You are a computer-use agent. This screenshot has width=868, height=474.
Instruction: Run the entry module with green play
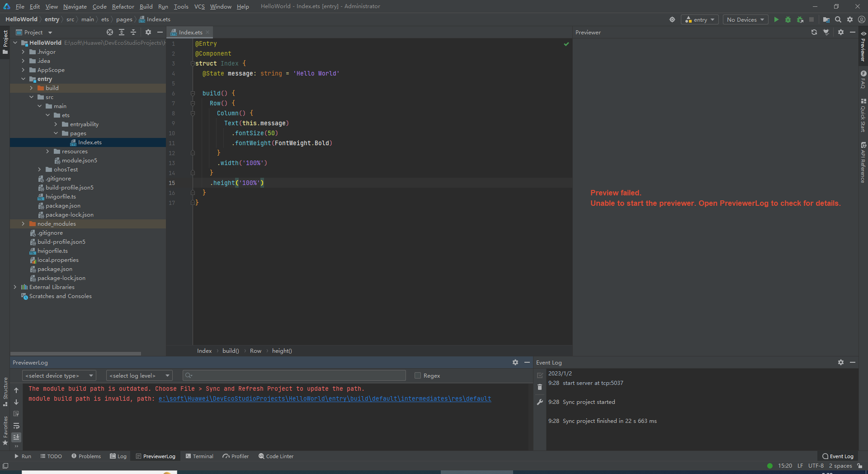click(x=776, y=19)
